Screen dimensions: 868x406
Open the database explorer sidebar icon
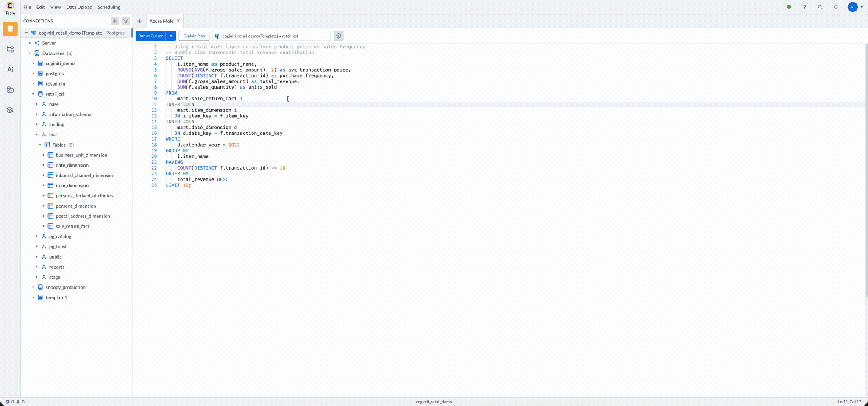pyautogui.click(x=10, y=29)
